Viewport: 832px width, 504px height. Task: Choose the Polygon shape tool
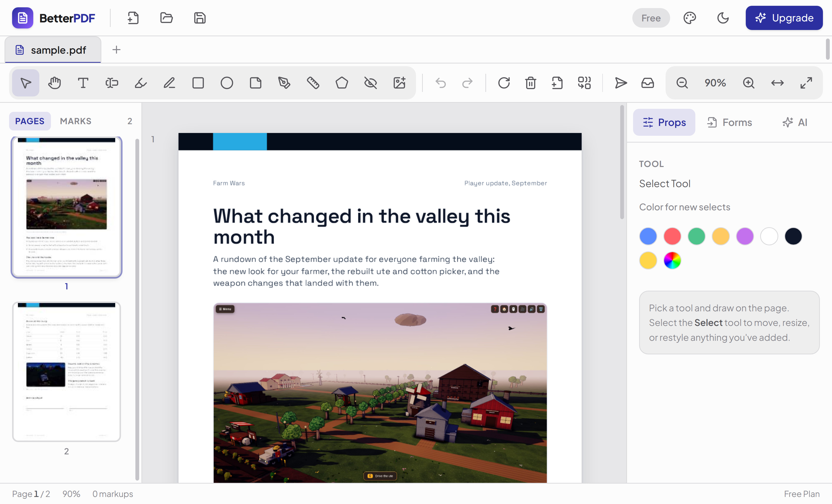pos(342,83)
